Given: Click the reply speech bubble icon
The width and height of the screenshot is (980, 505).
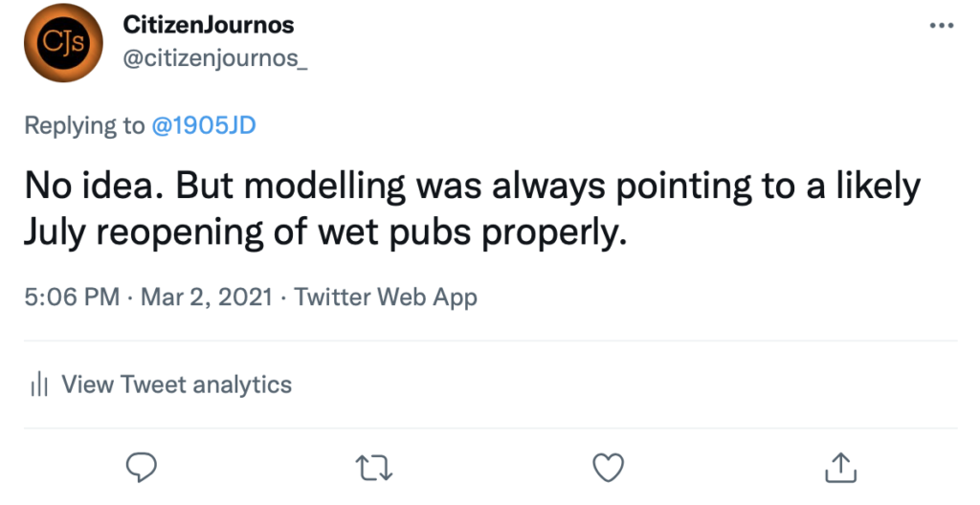Looking at the screenshot, I should pyautogui.click(x=142, y=468).
